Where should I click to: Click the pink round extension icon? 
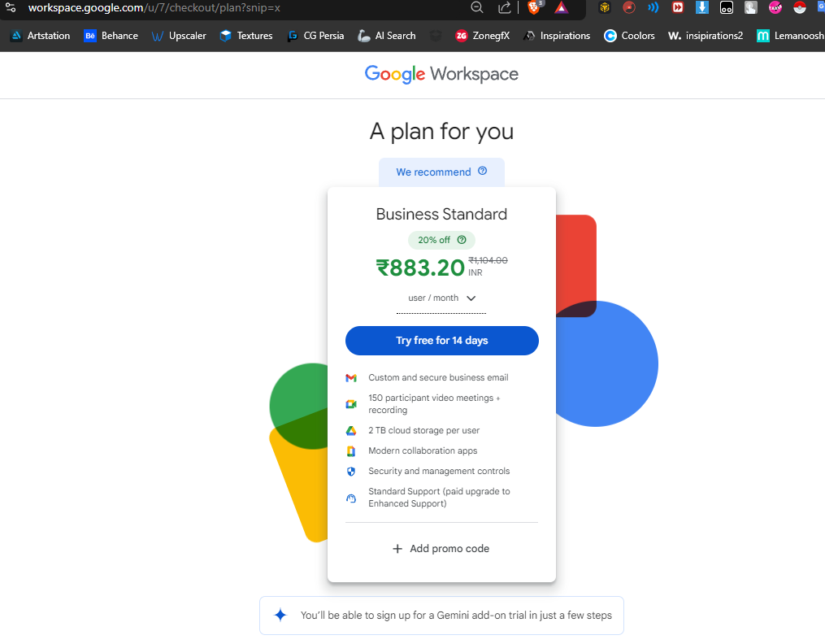pyautogui.click(x=775, y=7)
